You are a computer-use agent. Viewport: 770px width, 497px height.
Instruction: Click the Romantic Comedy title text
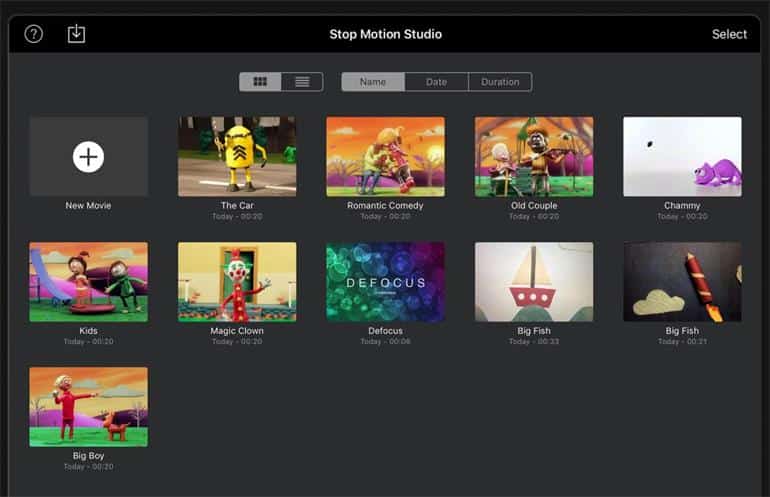385,205
